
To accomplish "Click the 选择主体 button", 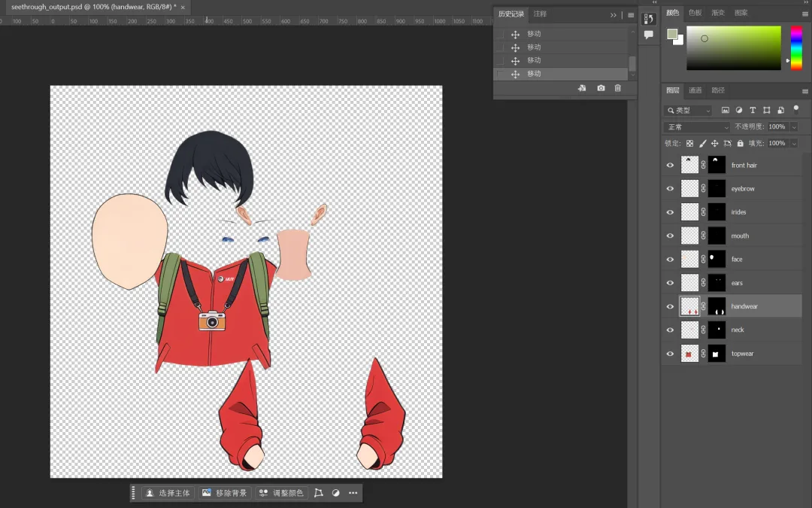I will coord(168,493).
